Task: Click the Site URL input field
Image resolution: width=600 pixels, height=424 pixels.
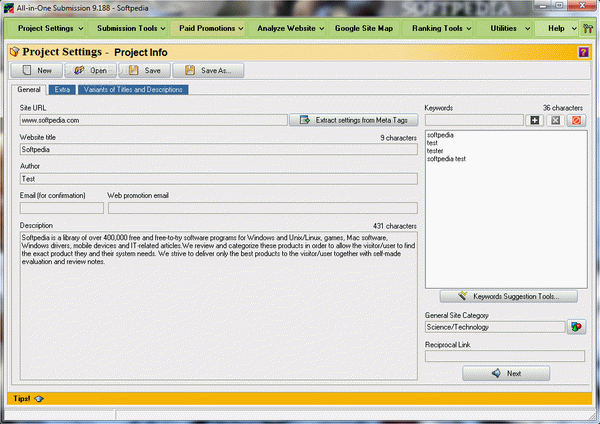Action: coord(153,120)
